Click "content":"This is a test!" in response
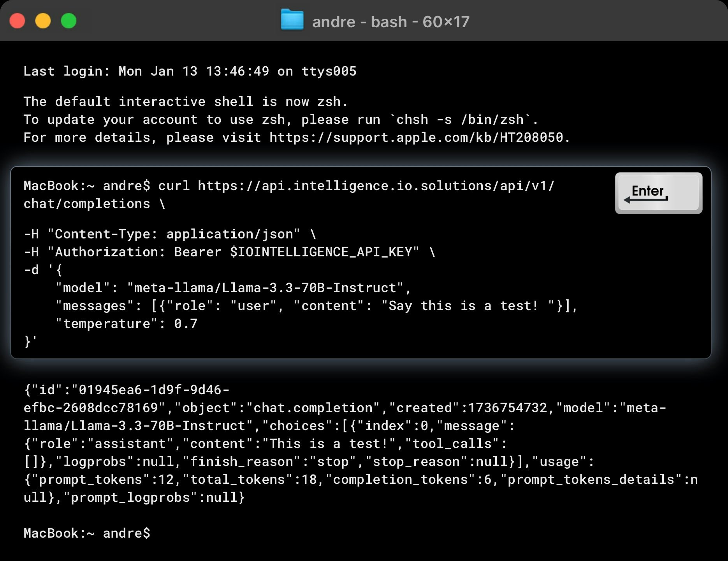 point(289,444)
